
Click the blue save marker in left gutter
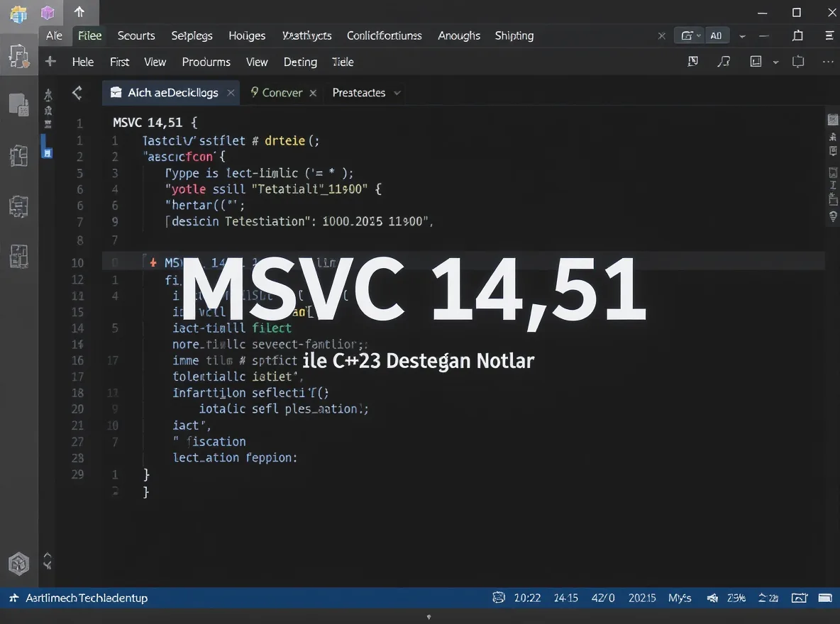48,152
